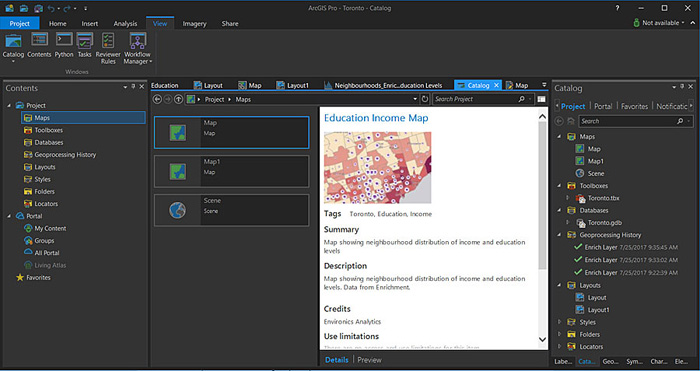Screen dimensions: 700x371
Task: Switch to the Share ribbon tab
Action: [x=230, y=24]
